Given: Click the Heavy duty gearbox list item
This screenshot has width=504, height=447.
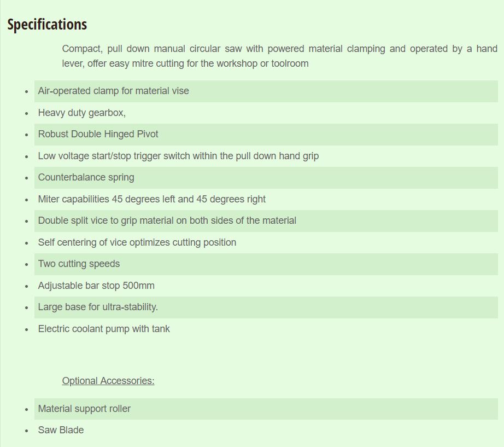Looking at the screenshot, I should (x=81, y=113).
